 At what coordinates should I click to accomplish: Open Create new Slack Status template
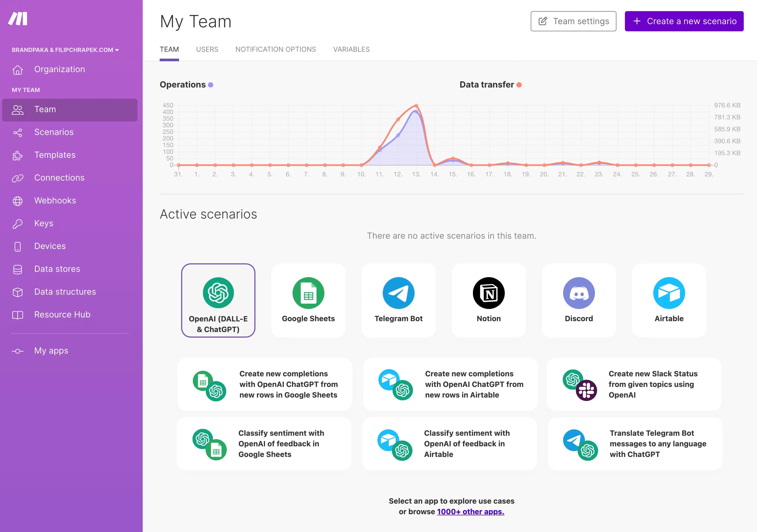point(634,384)
